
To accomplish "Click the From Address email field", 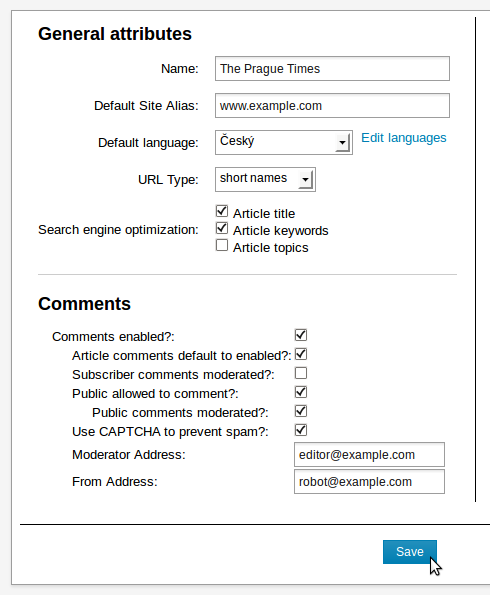I will click(x=369, y=482).
